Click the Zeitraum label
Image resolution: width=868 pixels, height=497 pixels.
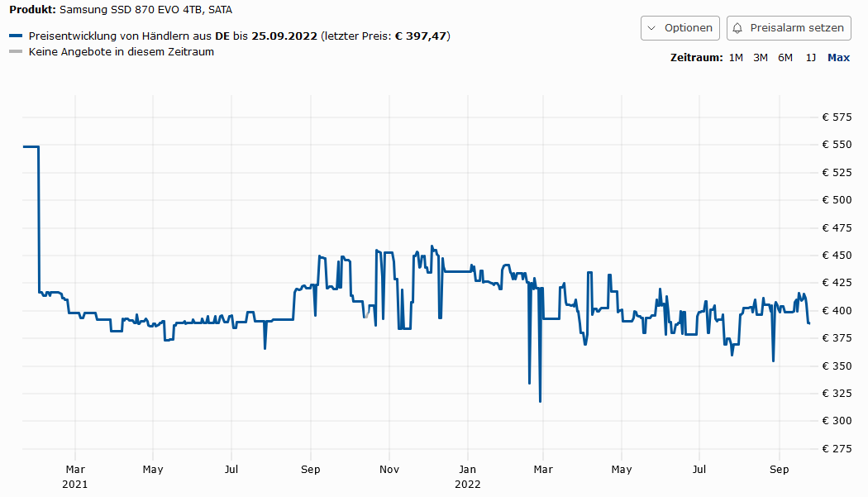(x=696, y=58)
